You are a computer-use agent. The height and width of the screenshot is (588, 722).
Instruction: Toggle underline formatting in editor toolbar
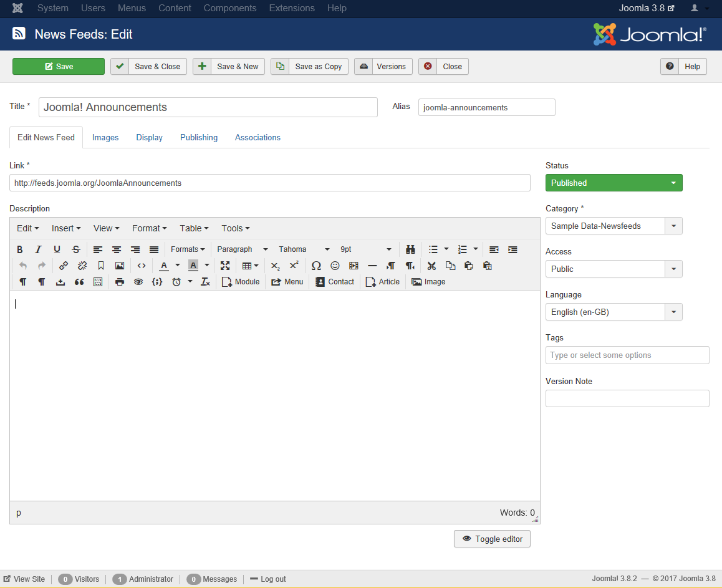point(57,249)
